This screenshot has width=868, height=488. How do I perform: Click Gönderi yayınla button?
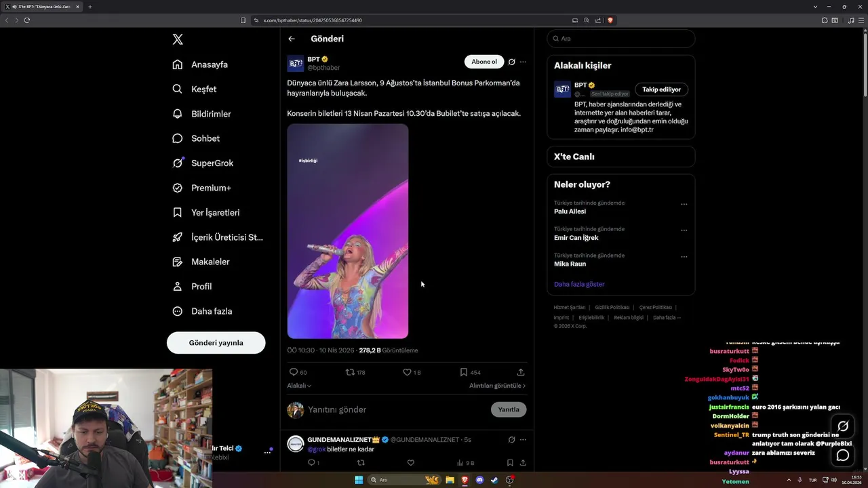click(x=216, y=343)
